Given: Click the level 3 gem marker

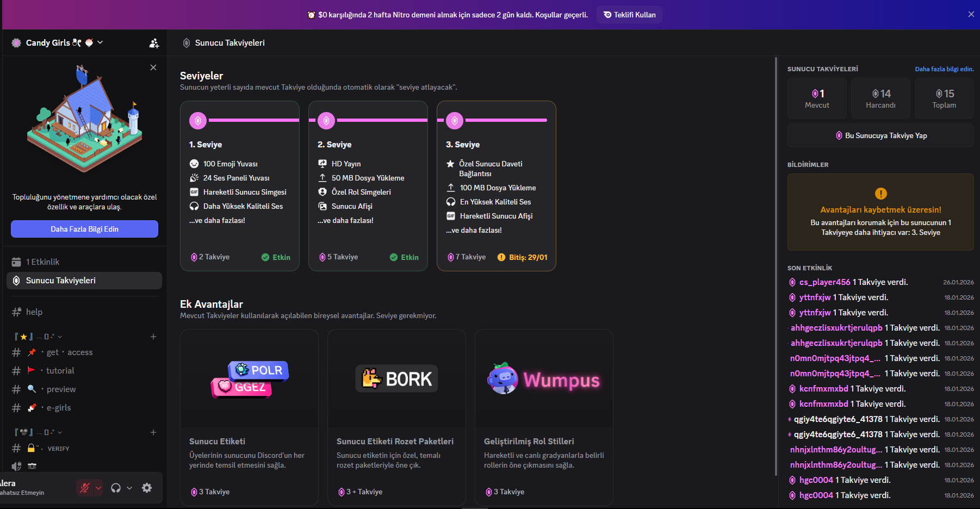Looking at the screenshot, I should click(455, 120).
